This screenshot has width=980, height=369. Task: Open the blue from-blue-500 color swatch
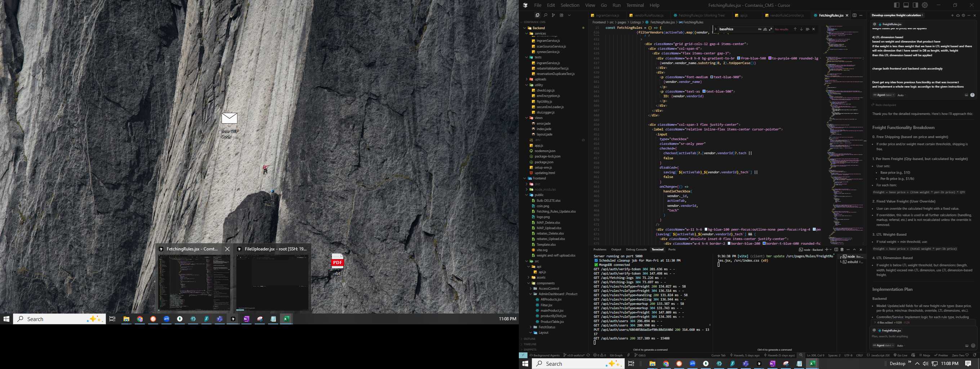[739, 58]
